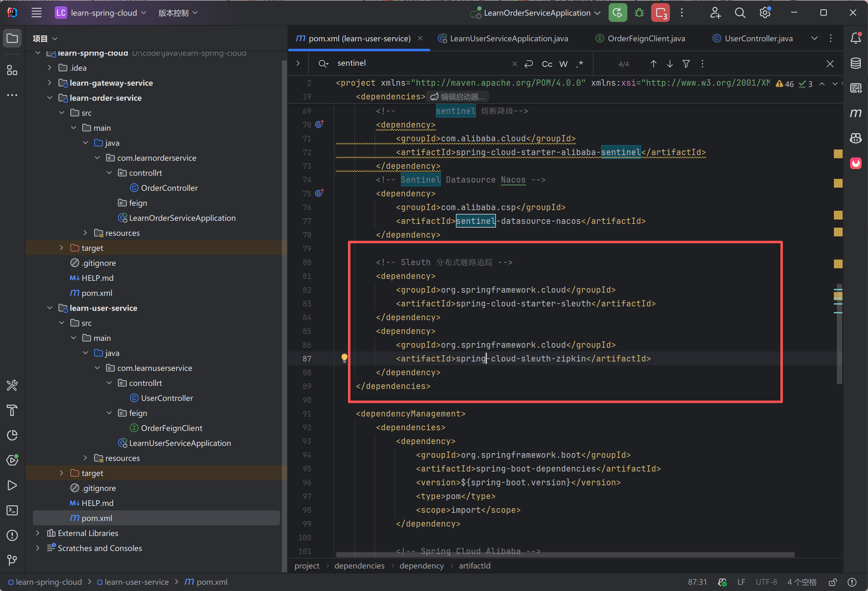Switch to LearnUserServiceApplication.java tab

coord(503,38)
